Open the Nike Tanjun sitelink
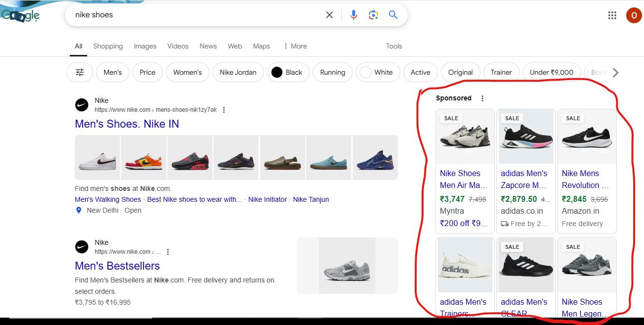 click(311, 199)
